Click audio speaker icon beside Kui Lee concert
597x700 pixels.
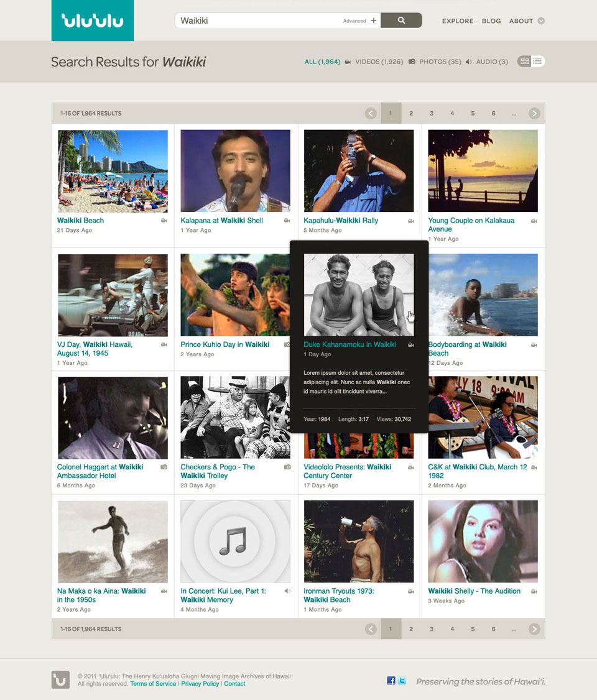coord(287,591)
